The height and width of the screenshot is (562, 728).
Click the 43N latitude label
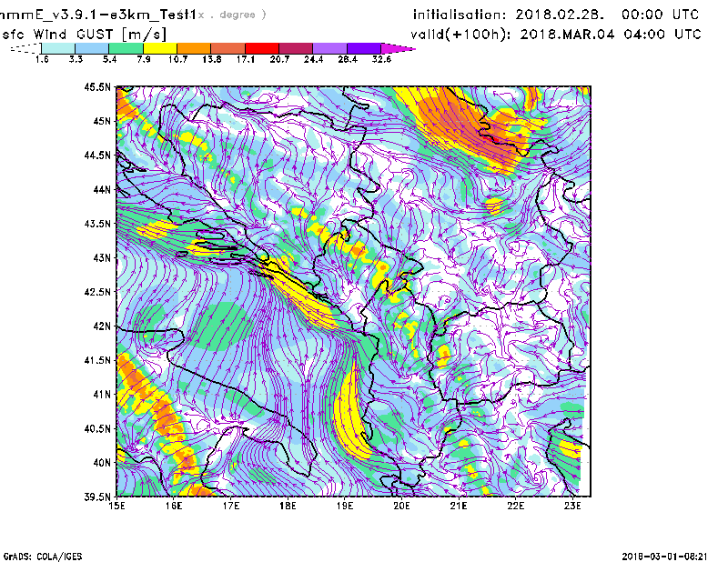point(102,258)
